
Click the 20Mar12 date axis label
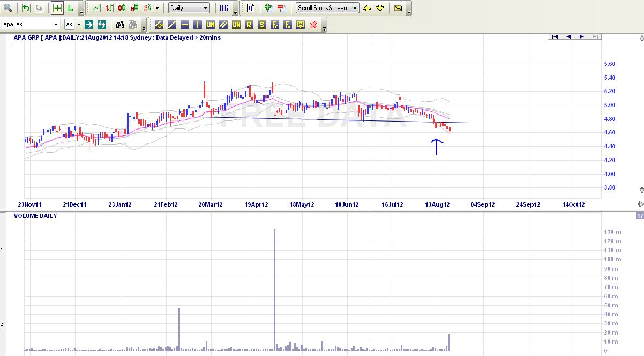pos(211,204)
